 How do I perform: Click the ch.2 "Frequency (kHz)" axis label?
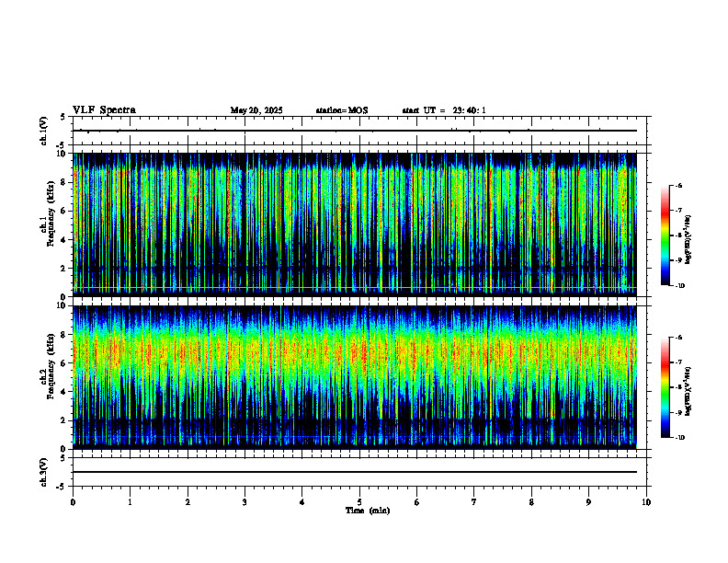pos(51,366)
